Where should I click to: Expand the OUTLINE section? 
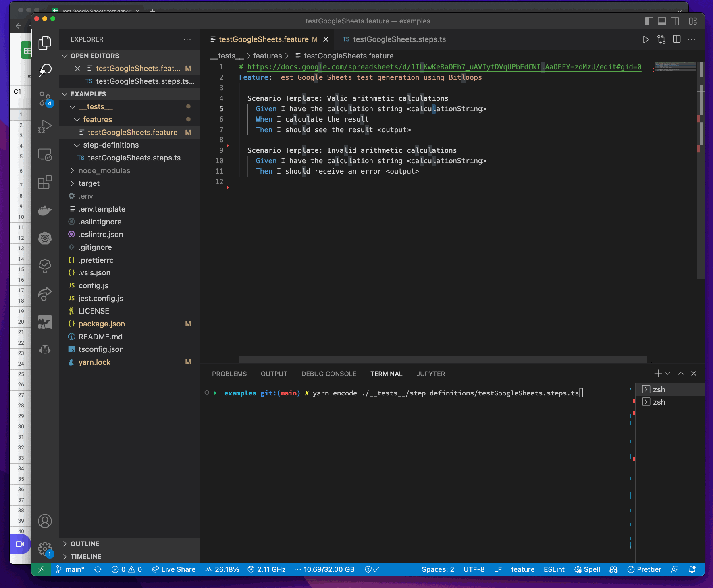pos(85,544)
